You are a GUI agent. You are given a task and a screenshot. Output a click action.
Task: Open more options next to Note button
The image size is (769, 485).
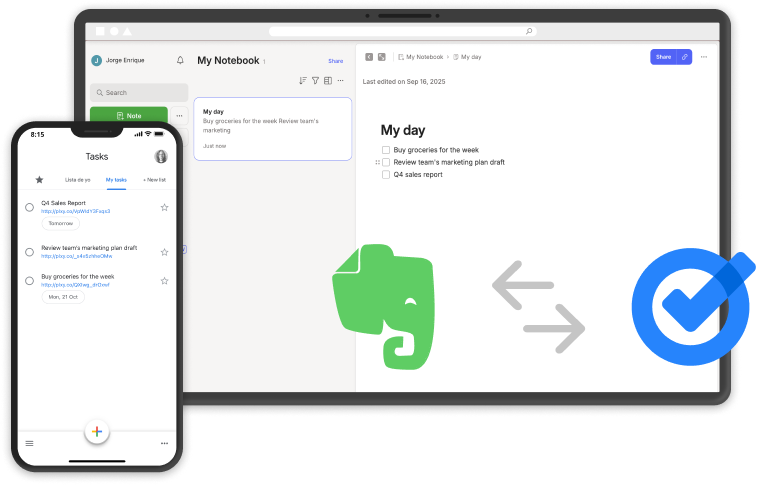pyautogui.click(x=180, y=116)
